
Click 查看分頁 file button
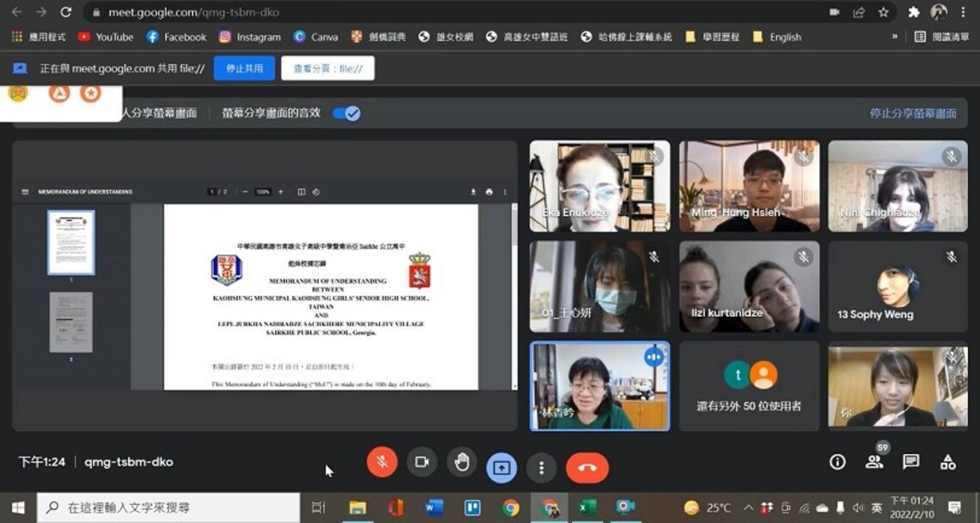coord(328,68)
